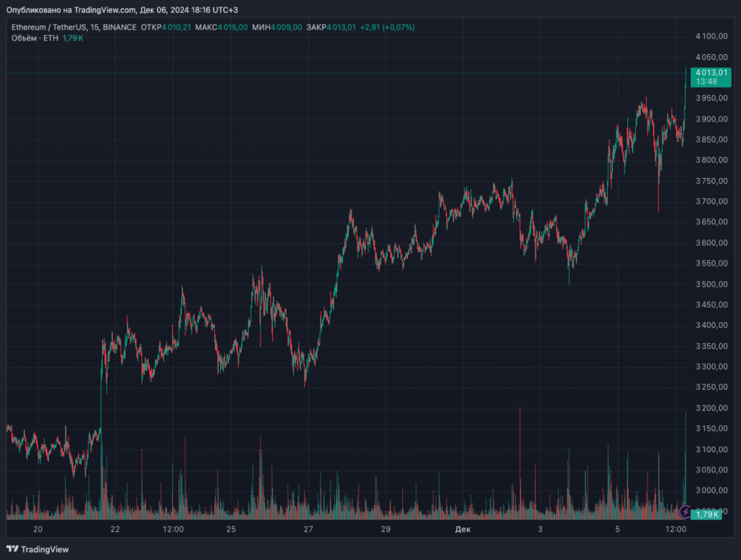Click the green 1,79K volume badge
741x560 pixels.
point(706,514)
